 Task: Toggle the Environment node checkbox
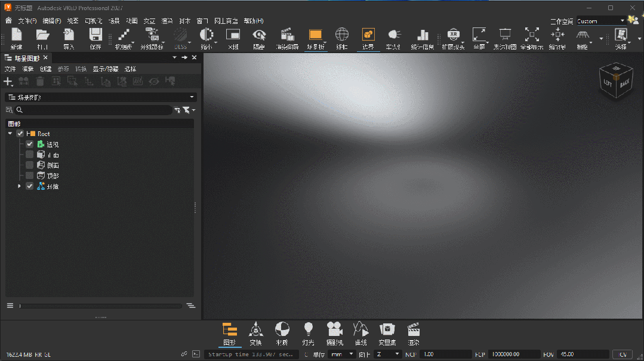[30, 186]
